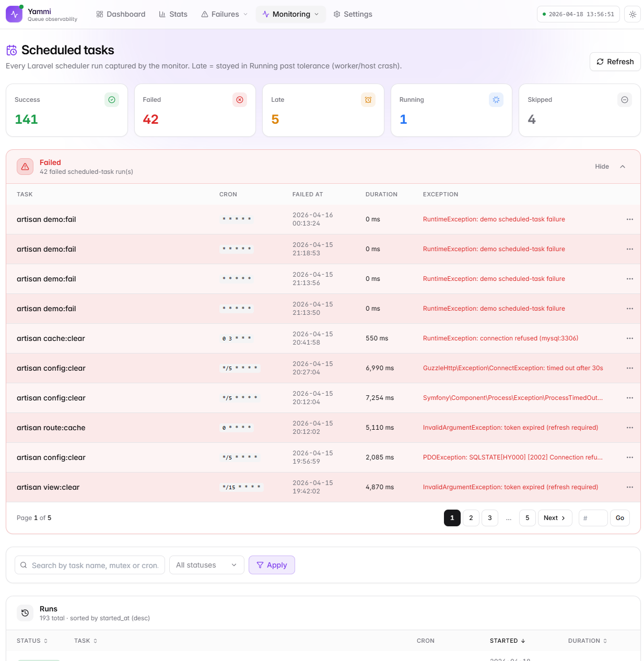Open row menu for 21:13:56 demo:fail run
Image resolution: width=644 pixels, height=661 pixels.
click(630, 279)
